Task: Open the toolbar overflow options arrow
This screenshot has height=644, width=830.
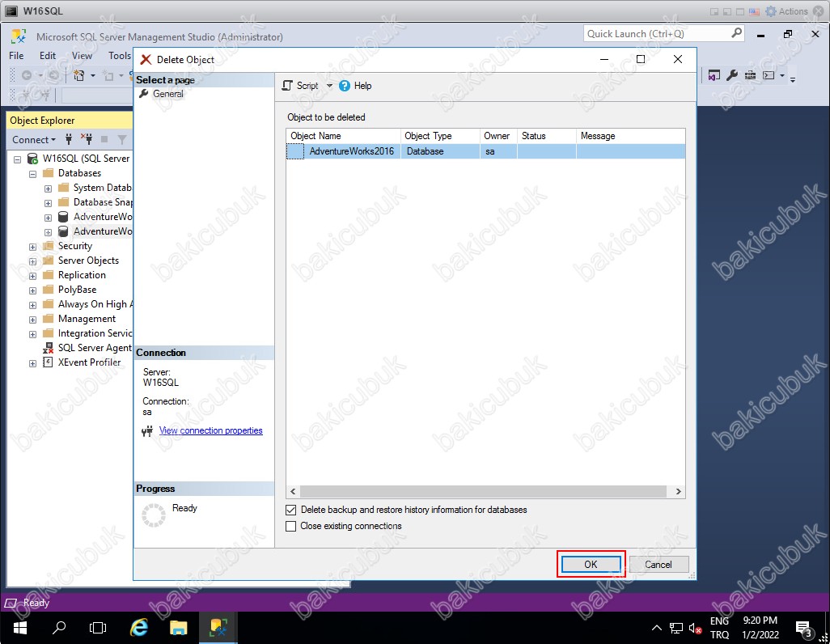Action: 793,79
